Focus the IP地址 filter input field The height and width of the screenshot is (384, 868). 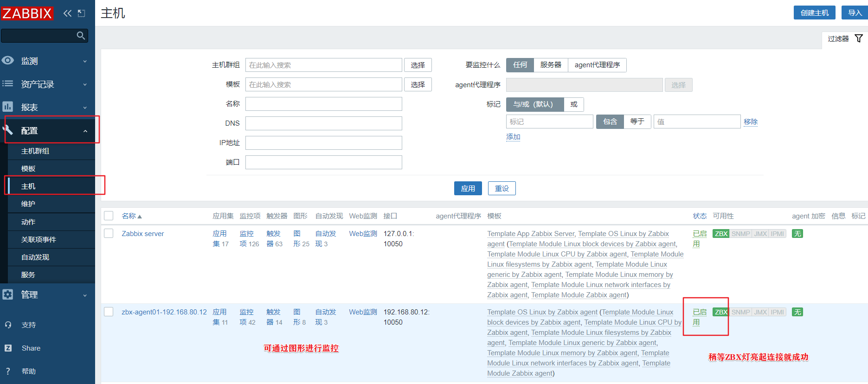324,143
